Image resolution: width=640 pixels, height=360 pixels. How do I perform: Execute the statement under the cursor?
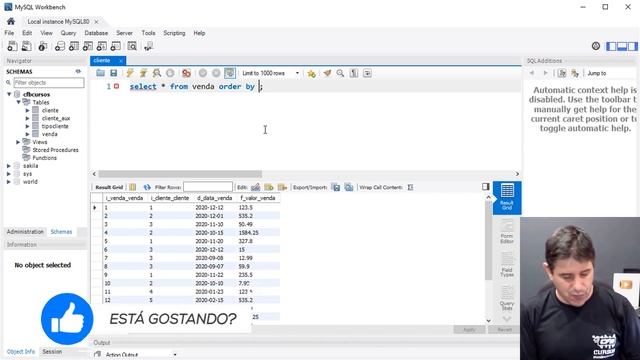click(x=143, y=73)
